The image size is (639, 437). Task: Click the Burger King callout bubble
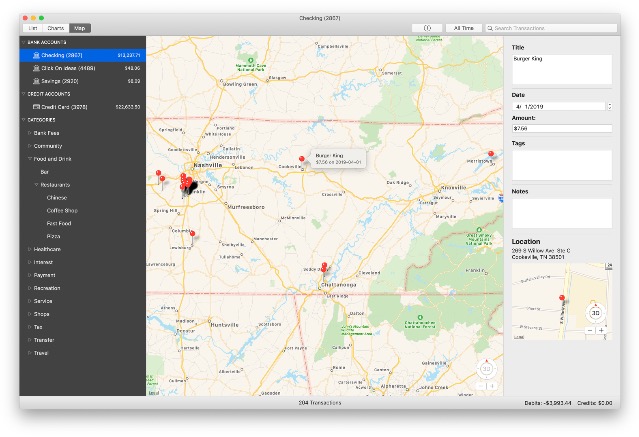click(338, 159)
